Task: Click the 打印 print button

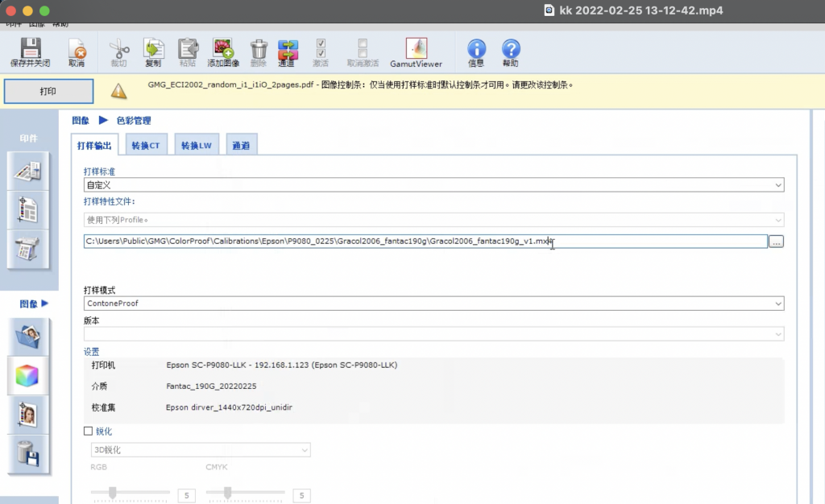Action: (48, 92)
